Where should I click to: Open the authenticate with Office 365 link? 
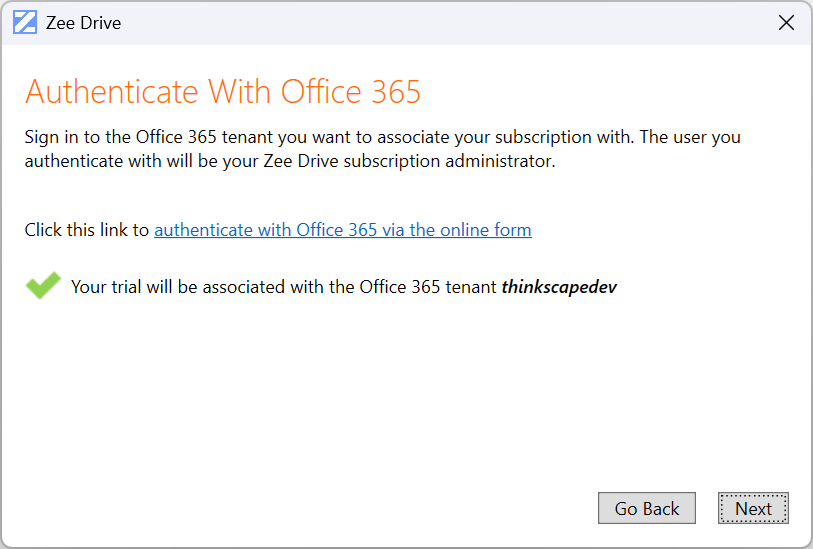[x=343, y=230]
